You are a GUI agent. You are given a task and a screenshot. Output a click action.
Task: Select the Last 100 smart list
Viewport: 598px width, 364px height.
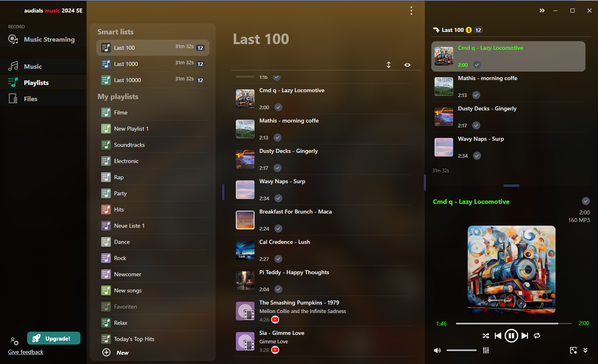click(153, 48)
